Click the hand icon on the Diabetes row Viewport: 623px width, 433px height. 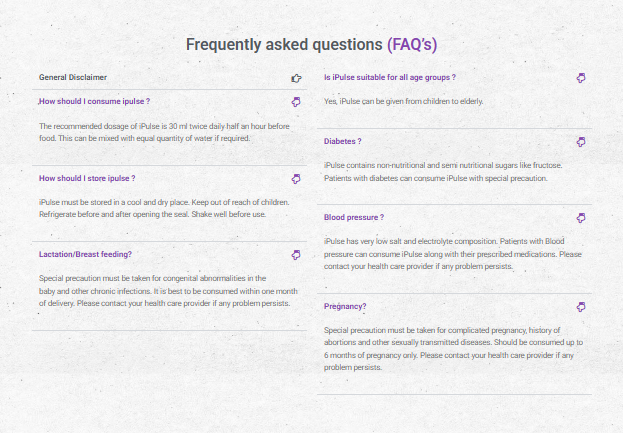(581, 141)
